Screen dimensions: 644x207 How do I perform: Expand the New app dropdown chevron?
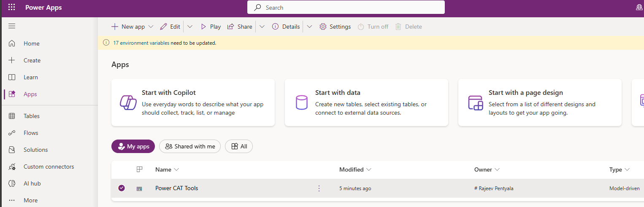(151, 27)
